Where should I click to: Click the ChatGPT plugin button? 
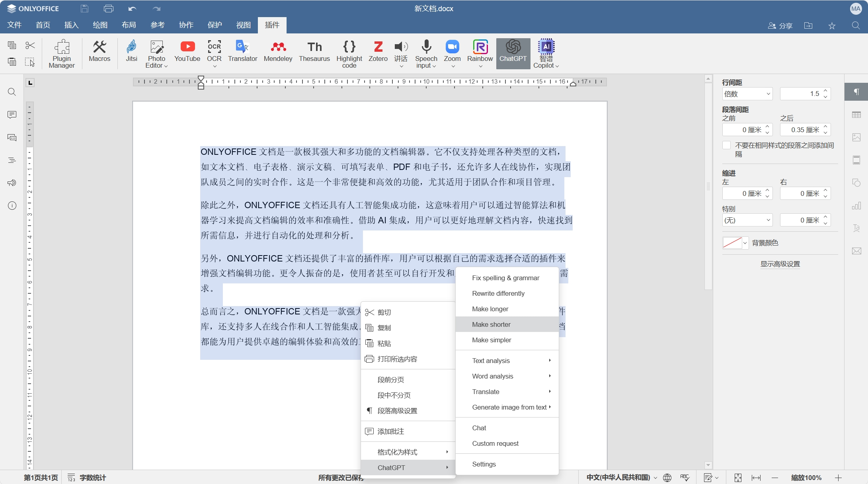513,53
